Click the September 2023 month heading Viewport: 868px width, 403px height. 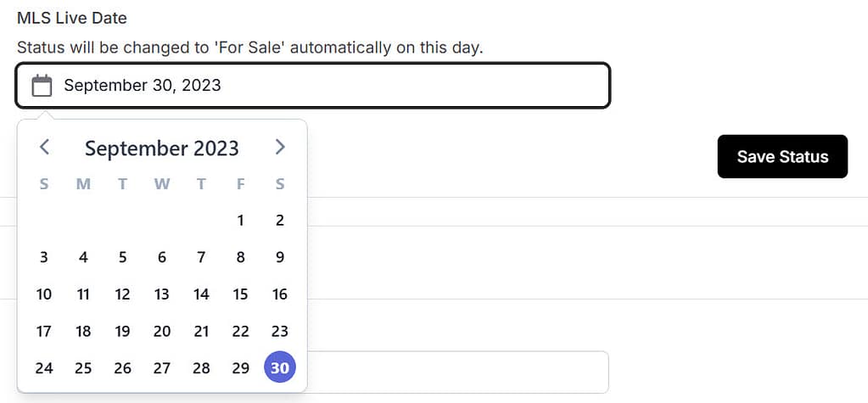click(161, 148)
